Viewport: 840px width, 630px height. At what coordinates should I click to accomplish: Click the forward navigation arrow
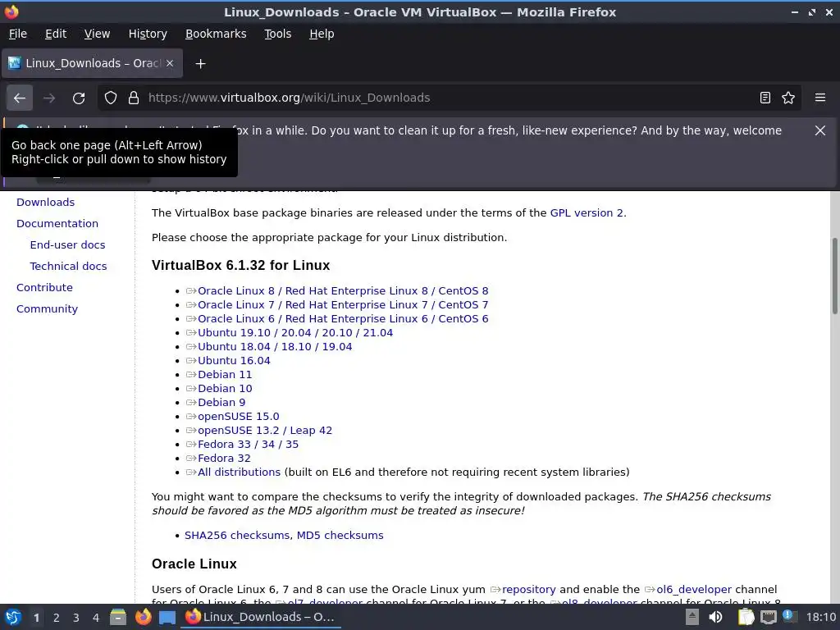click(x=49, y=98)
